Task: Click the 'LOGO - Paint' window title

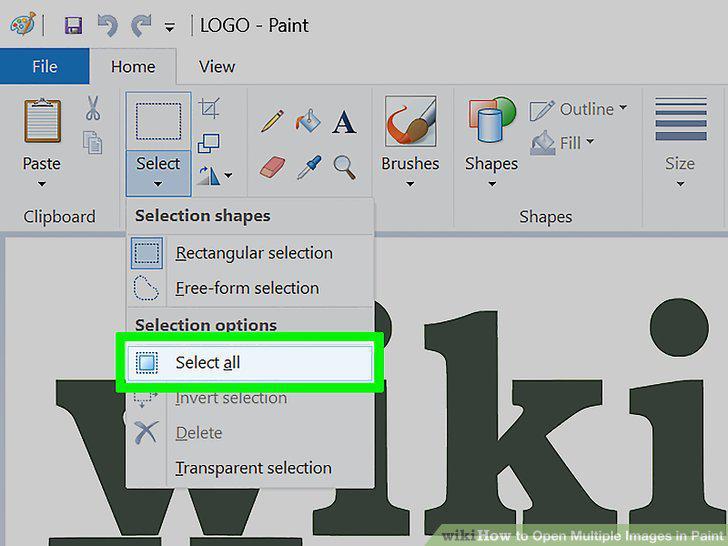Action: 254,25
